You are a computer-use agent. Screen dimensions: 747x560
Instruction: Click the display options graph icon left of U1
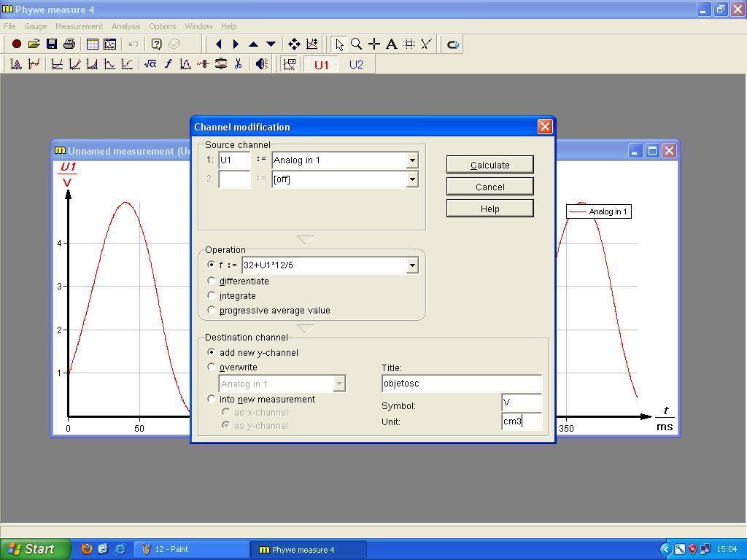click(289, 64)
